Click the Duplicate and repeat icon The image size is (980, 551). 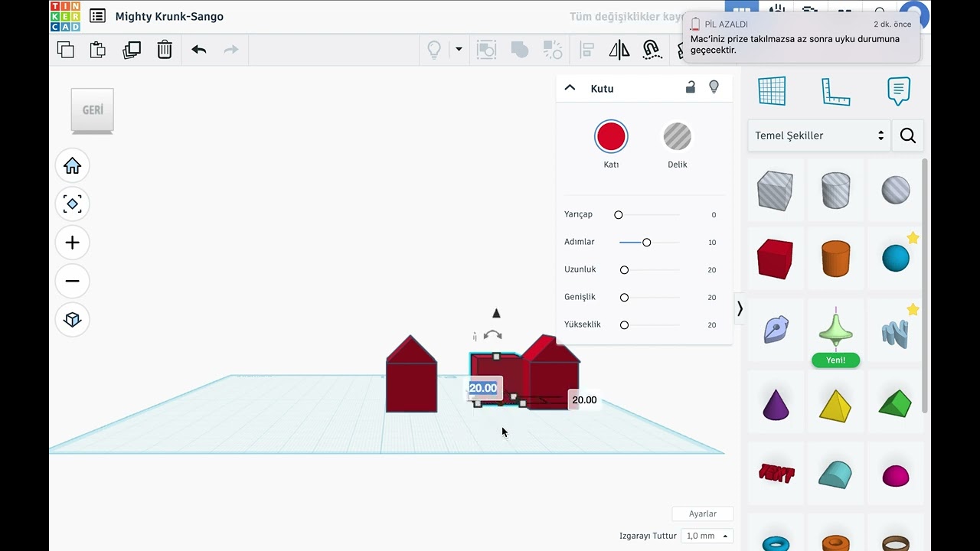pyautogui.click(x=132, y=50)
